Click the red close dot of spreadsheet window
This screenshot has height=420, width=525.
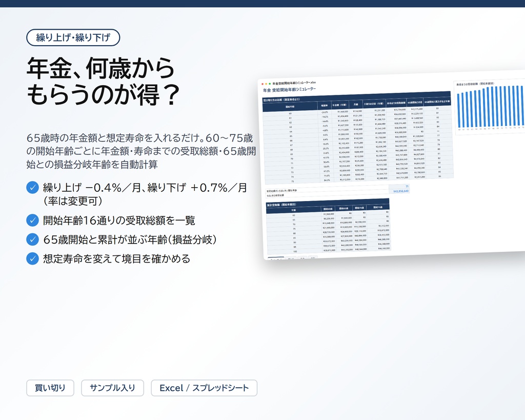(262, 84)
